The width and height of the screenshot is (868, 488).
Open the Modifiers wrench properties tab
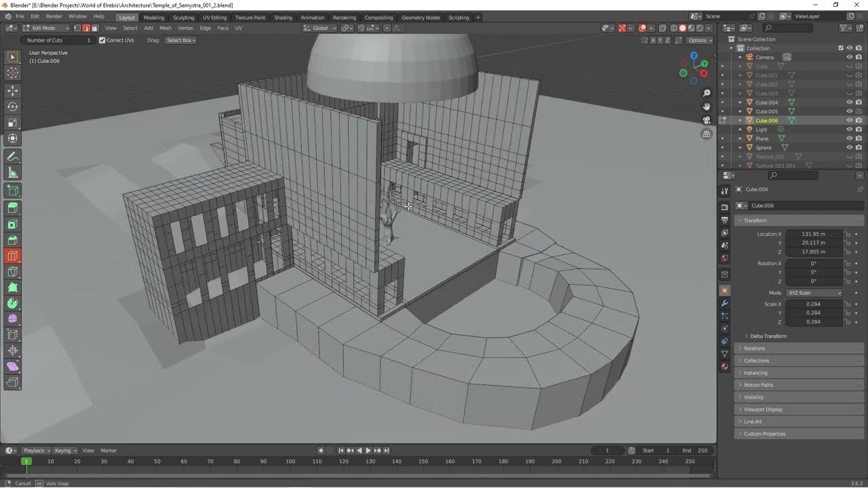pyautogui.click(x=725, y=303)
